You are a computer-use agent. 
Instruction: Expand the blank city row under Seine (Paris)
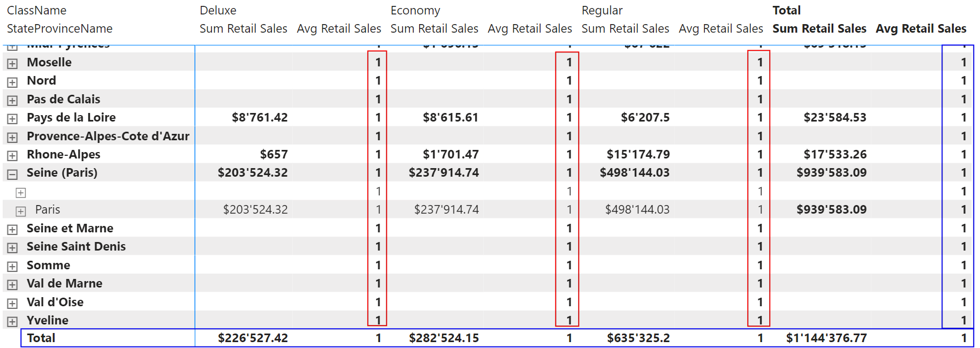(x=21, y=193)
